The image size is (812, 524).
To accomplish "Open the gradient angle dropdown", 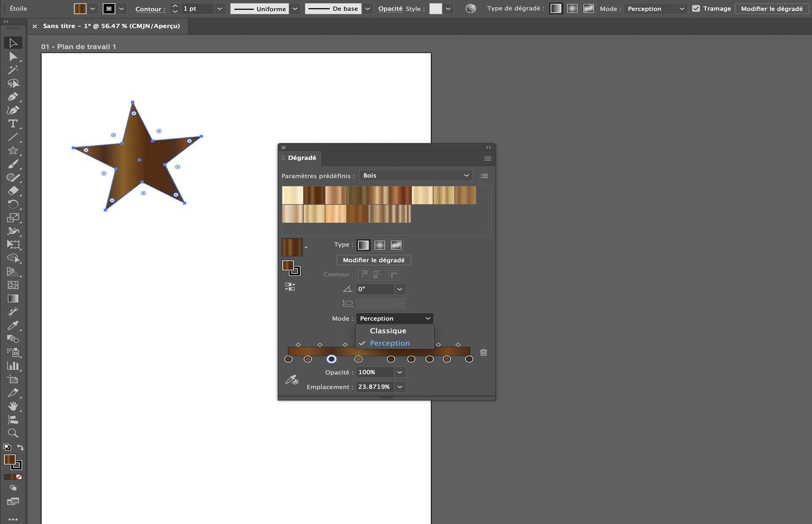I will click(400, 289).
